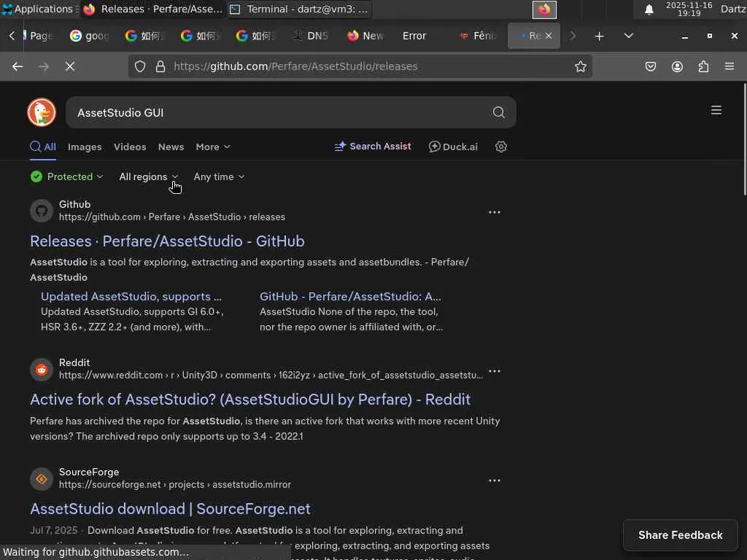The height and width of the screenshot is (560, 747).
Task: Open the DuckDuckGo hamburger menu
Action: pyautogui.click(x=716, y=111)
